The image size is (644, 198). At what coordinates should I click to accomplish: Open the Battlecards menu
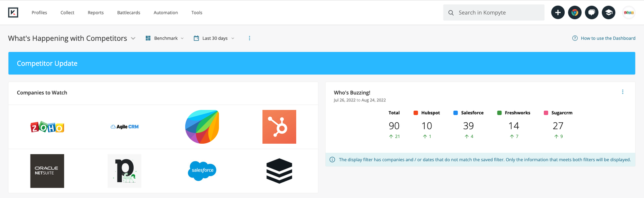click(128, 12)
